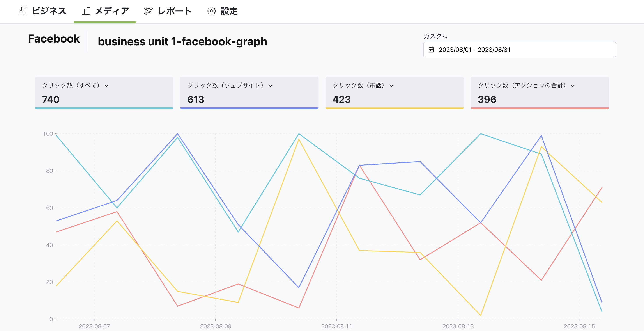Image resolution: width=644 pixels, height=331 pixels.
Task: Click the chevron on クリック数（ウェブサイト）card
Action: [x=270, y=86]
